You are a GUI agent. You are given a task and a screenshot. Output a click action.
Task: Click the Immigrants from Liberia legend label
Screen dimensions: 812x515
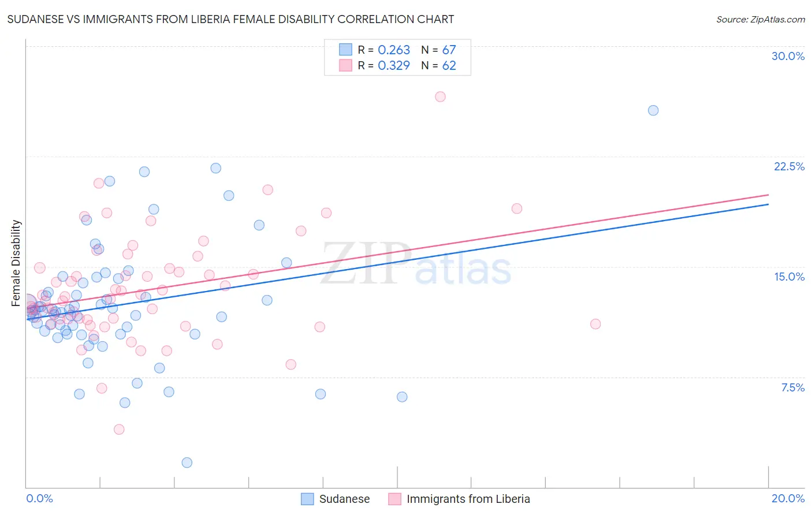[x=468, y=499]
